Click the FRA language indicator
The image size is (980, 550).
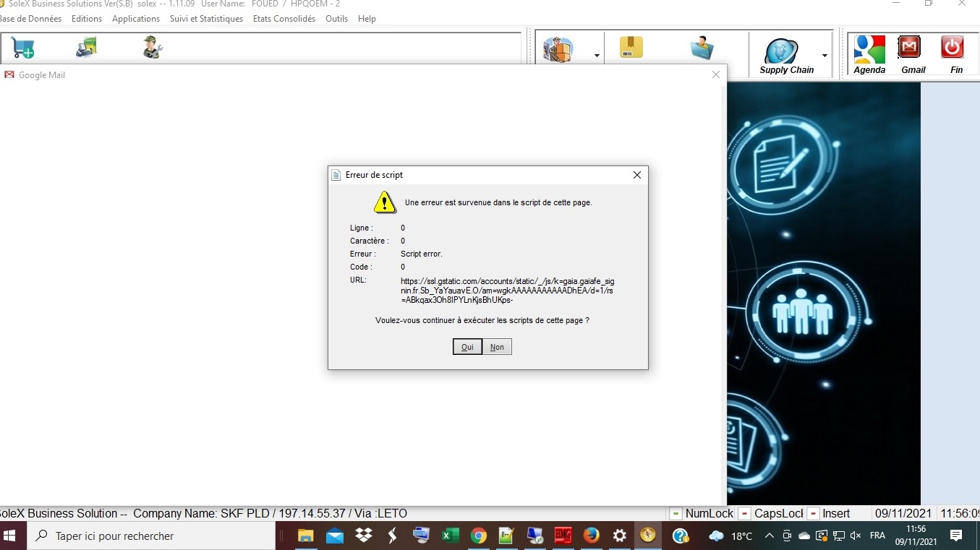(x=877, y=536)
